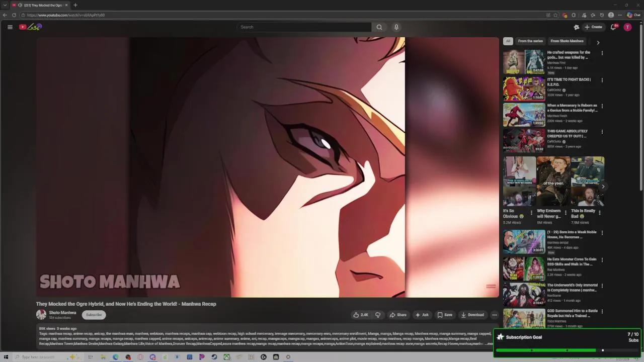Open the Windows Start menu
Image resolution: width=644 pixels, height=362 pixels.
6,357
